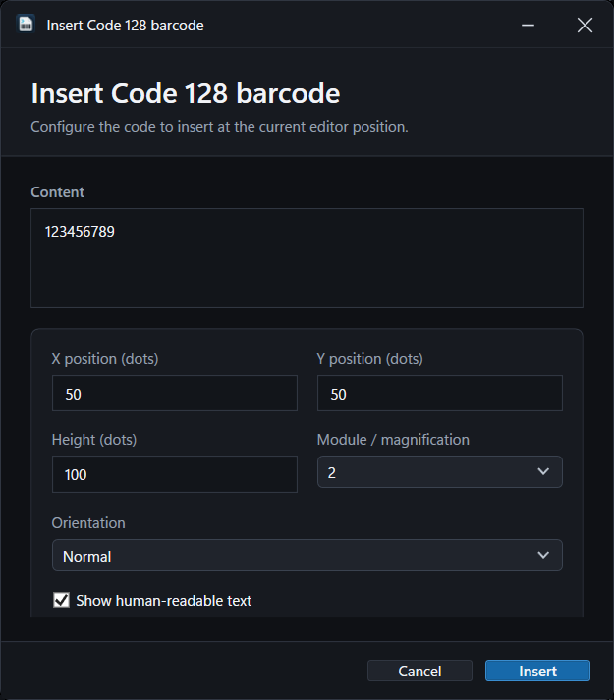Click the chevron arrow of magnification combo
This screenshot has height=700, width=614.
[x=543, y=471]
